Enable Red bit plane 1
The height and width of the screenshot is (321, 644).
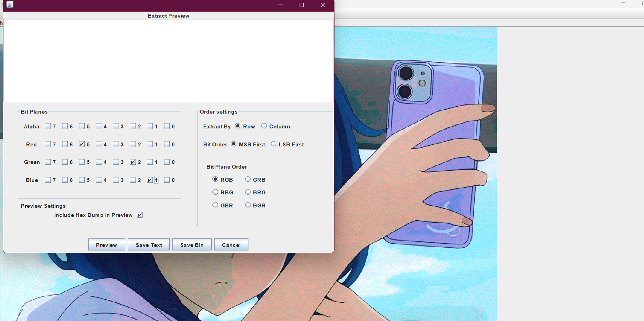click(150, 144)
